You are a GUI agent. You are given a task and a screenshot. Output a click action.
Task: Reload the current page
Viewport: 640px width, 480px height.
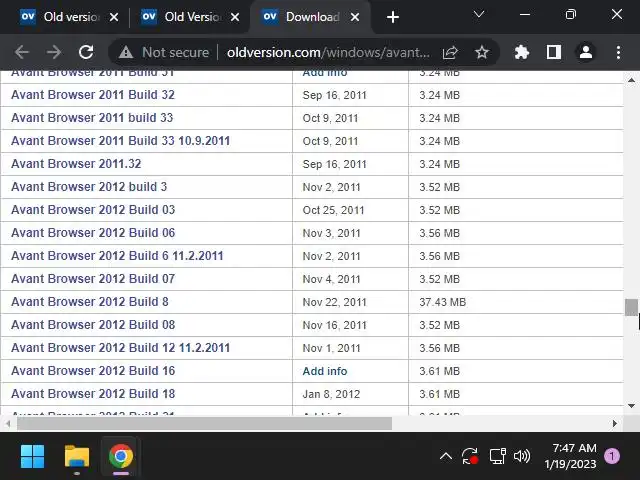[86, 52]
